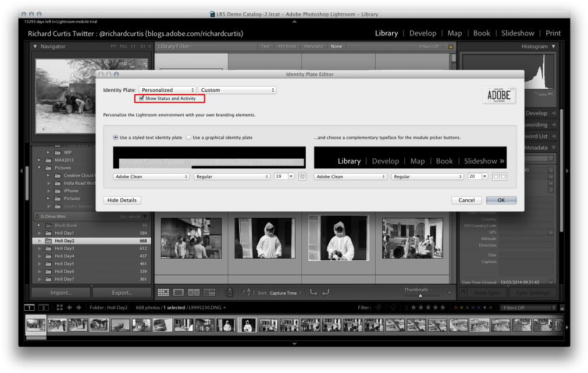Rotate photo counter-clockwise icon
Screen dimensions: 588x373
click(x=313, y=292)
